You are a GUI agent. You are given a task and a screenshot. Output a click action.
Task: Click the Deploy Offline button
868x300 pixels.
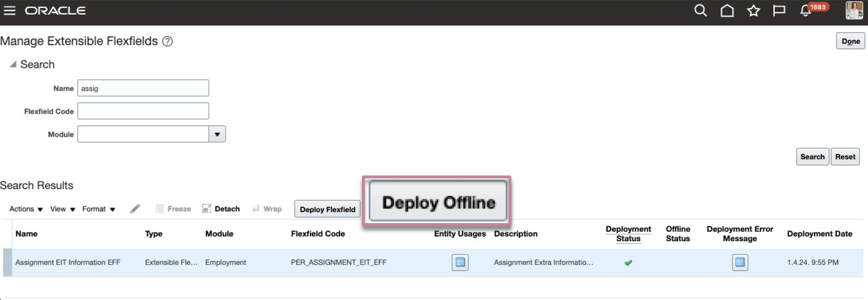coord(438,201)
